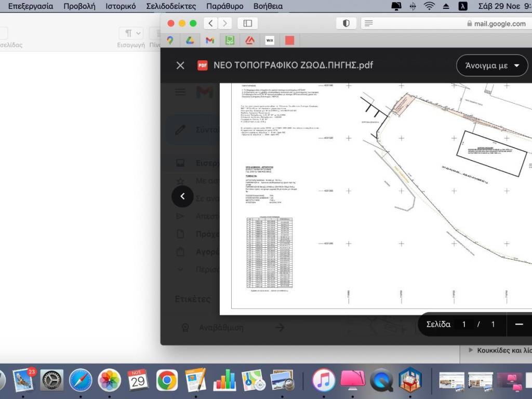Toggle Safari Reader view icon
The width and height of the screenshot is (532, 399).
pos(369,23)
